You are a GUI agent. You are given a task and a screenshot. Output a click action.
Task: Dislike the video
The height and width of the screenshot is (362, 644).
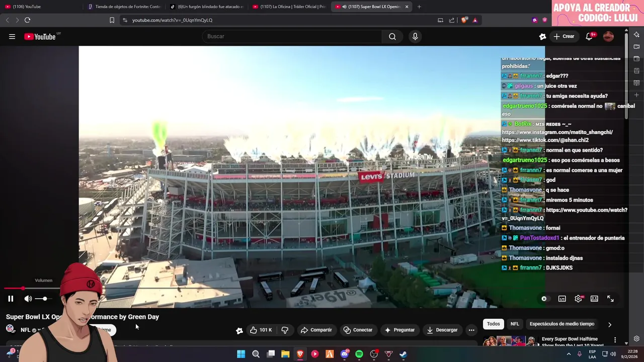(x=285, y=330)
